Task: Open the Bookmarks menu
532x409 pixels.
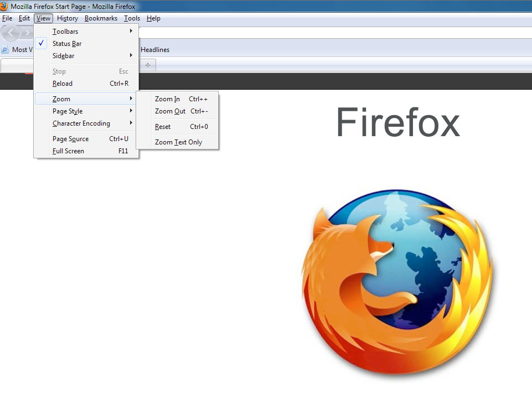Action: pyautogui.click(x=101, y=18)
